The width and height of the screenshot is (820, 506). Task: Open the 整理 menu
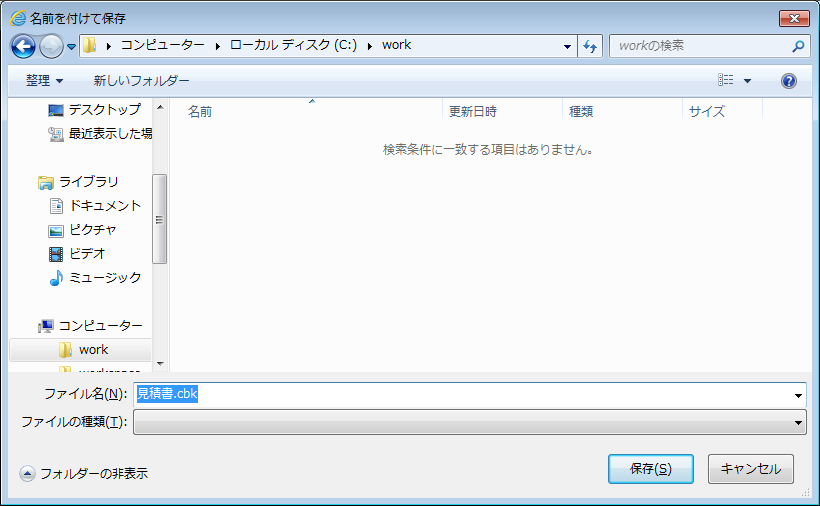(x=44, y=80)
